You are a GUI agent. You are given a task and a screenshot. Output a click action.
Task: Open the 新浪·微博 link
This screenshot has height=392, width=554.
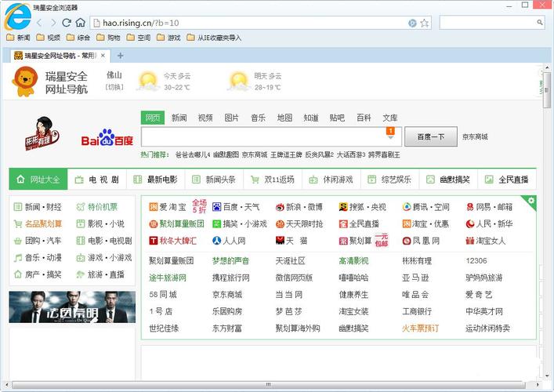[x=299, y=207]
